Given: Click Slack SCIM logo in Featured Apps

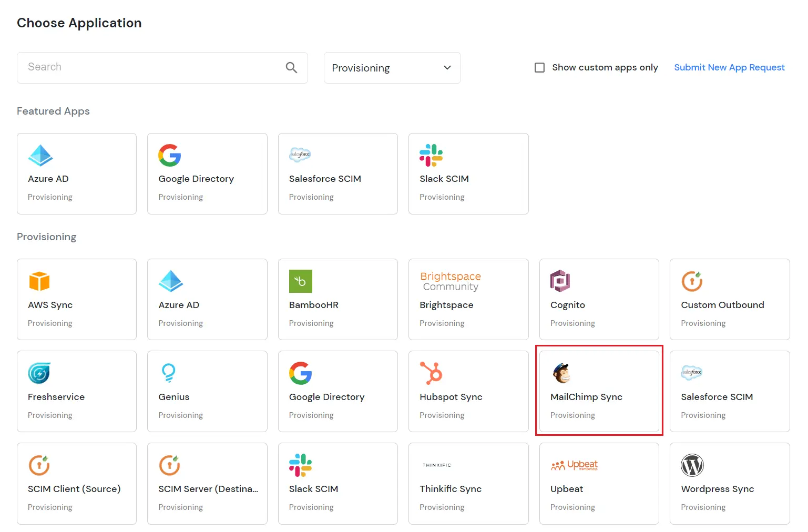Looking at the screenshot, I should coord(431,155).
